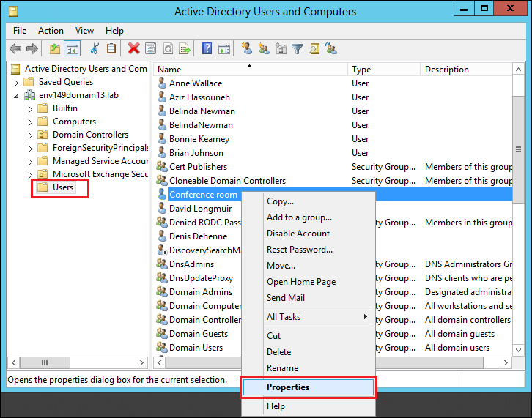The image size is (532, 418).
Task: Sort by the Type column header
Action: [384, 69]
